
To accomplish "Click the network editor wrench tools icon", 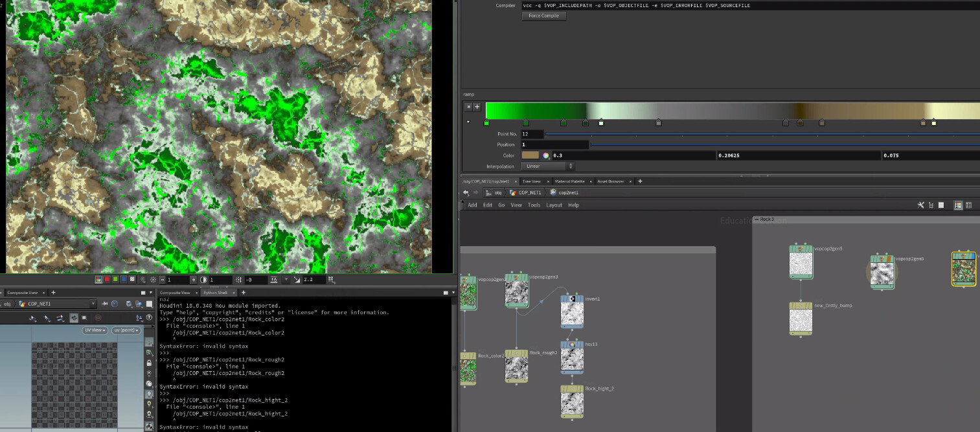I will coord(920,205).
